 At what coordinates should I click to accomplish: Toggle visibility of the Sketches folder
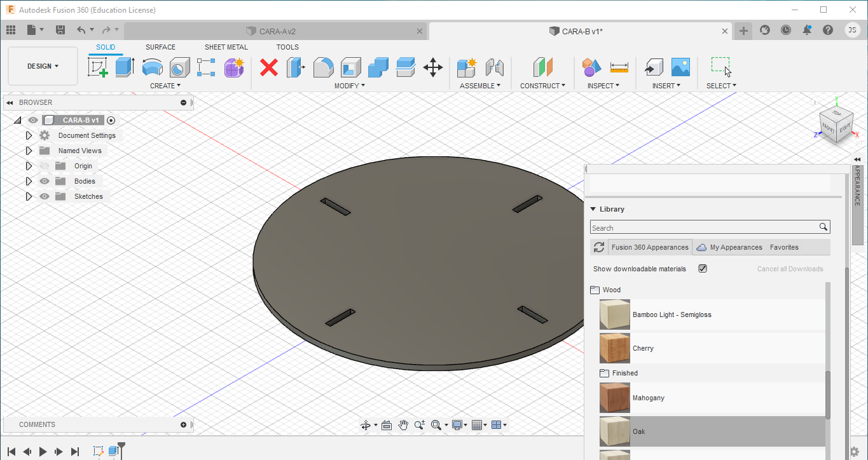pos(45,196)
